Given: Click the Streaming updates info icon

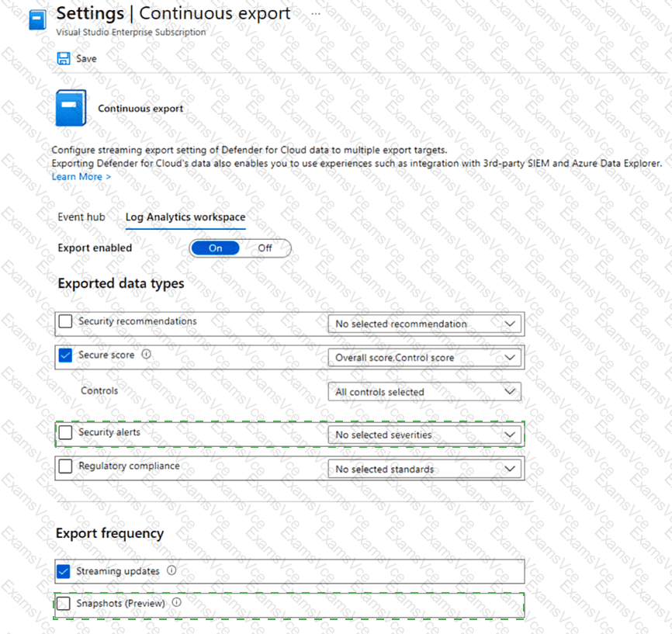Looking at the screenshot, I should click(x=171, y=571).
